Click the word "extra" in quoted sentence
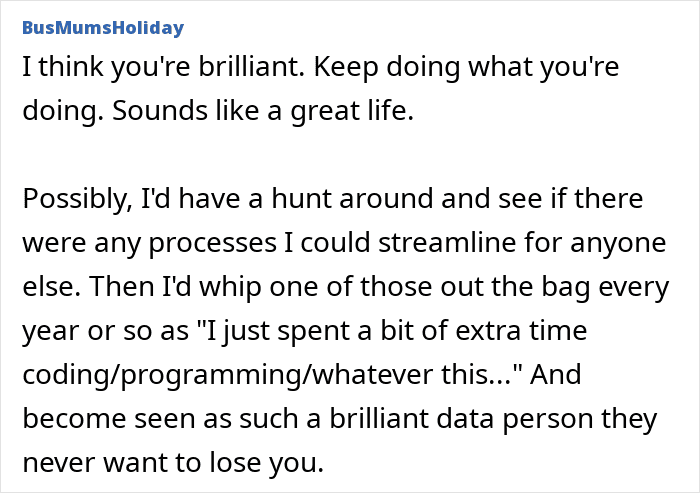 coord(488,330)
